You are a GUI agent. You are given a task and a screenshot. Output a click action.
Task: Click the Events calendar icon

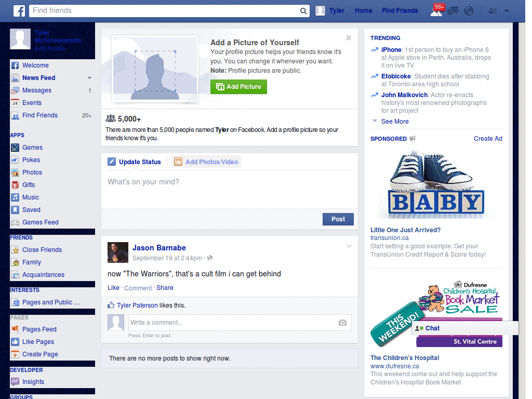pos(15,103)
